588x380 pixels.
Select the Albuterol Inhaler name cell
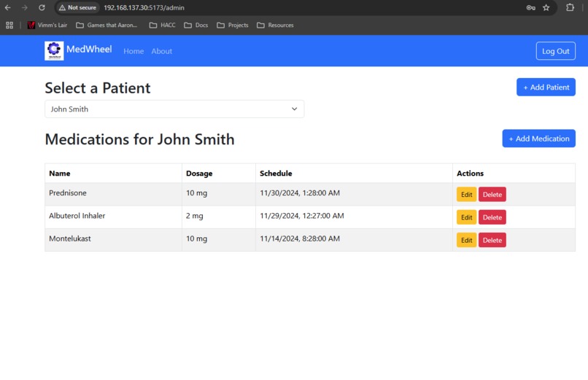pos(113,217)
